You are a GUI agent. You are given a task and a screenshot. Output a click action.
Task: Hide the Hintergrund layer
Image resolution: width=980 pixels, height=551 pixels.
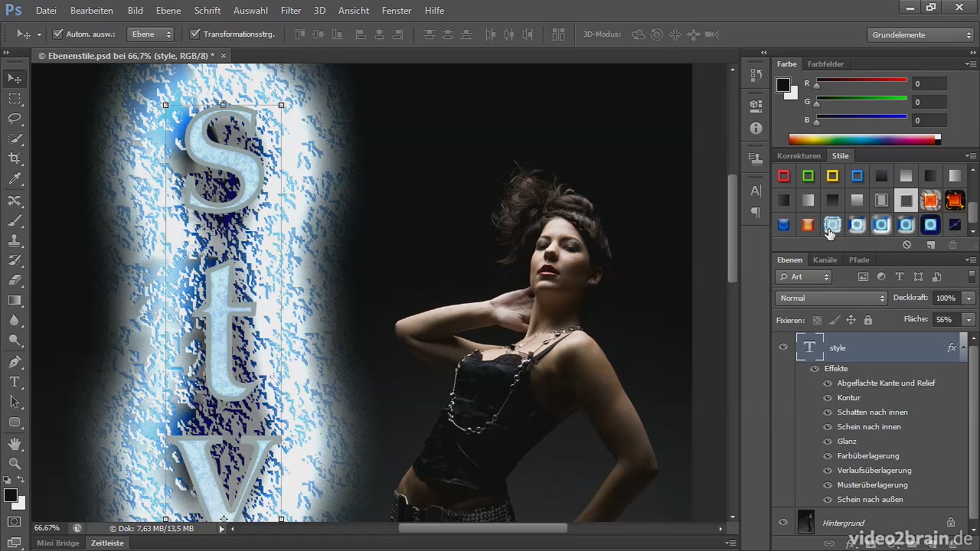tap(782, 523)
